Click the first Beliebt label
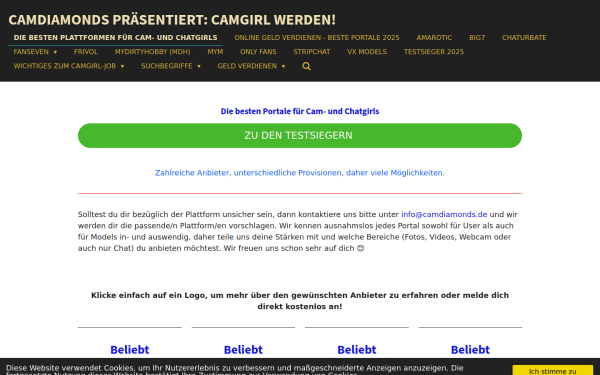This screenshot has height=375, width=600. 130,350
